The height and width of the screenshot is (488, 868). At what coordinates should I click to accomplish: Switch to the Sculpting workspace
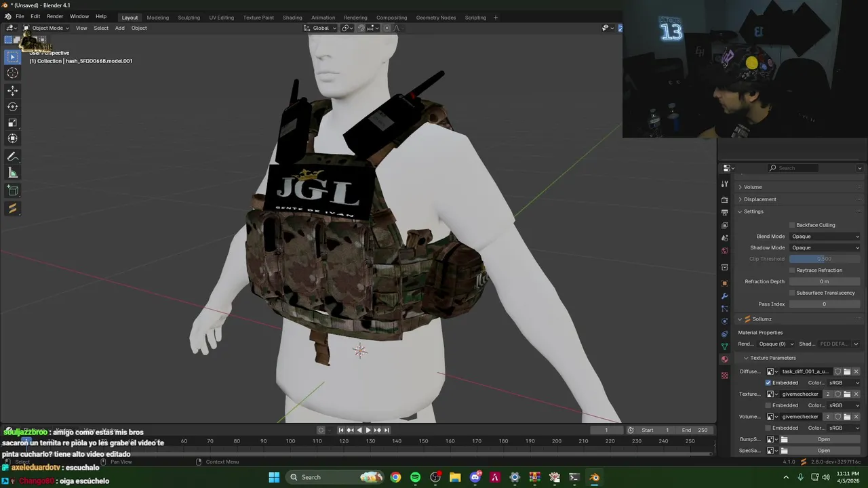[189, 18]
